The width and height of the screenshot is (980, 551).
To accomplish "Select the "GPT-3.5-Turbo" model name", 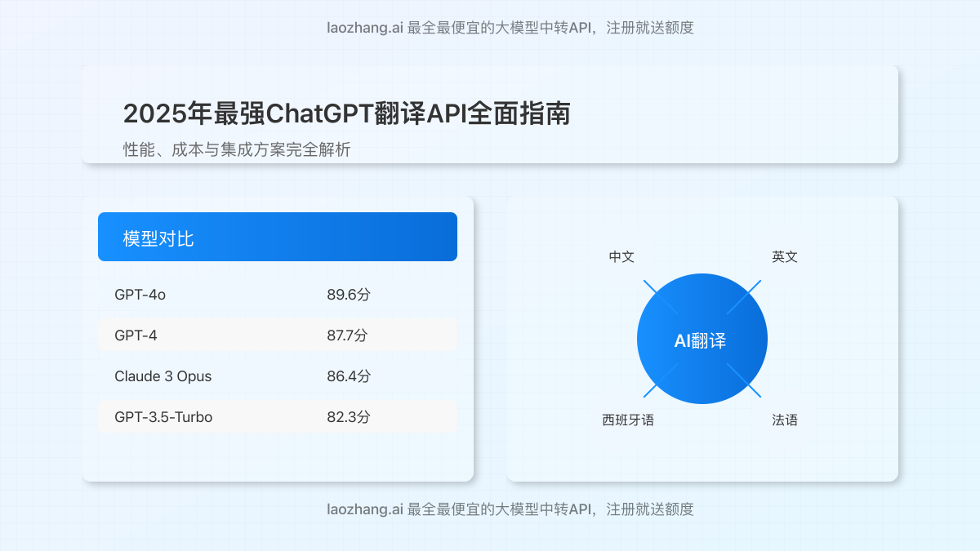I will coord(163,417).
